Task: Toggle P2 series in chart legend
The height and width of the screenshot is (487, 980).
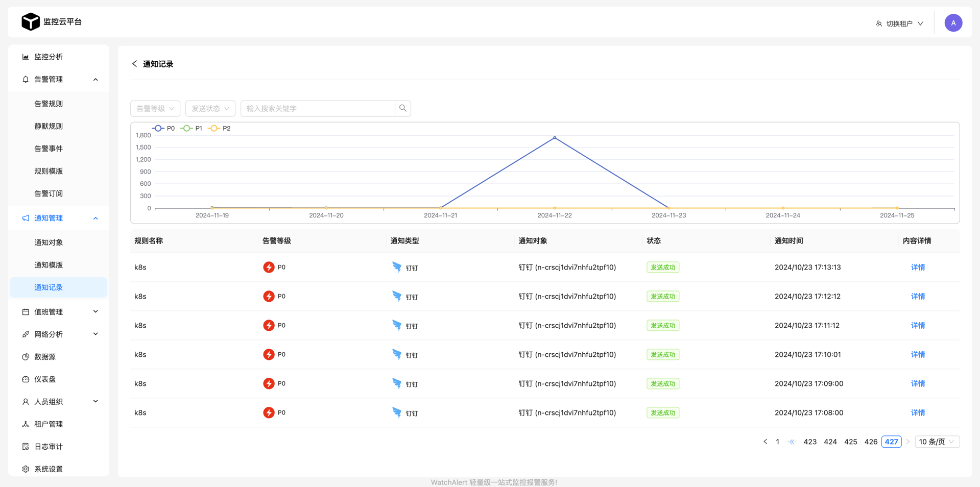Action: pos(220,129)
